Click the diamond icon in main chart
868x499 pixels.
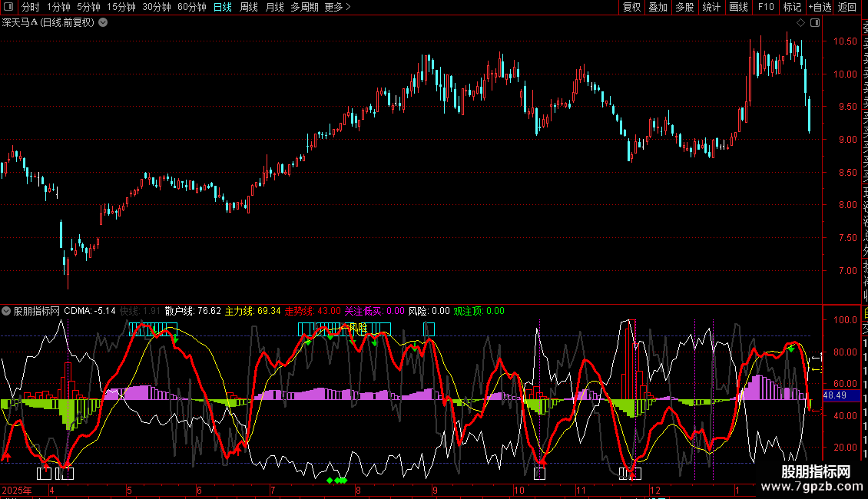click(800, 23)
